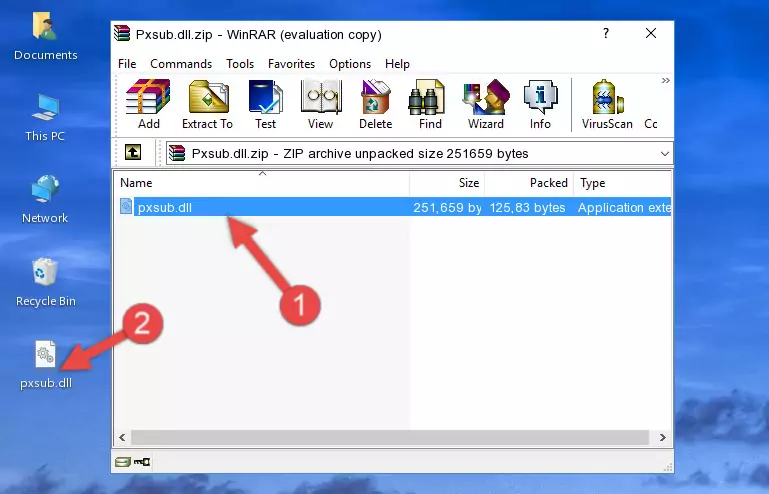This screenshot has height=494, width=769.
Task: Click the key password icon in status bar
Action: tap(142, 462)
